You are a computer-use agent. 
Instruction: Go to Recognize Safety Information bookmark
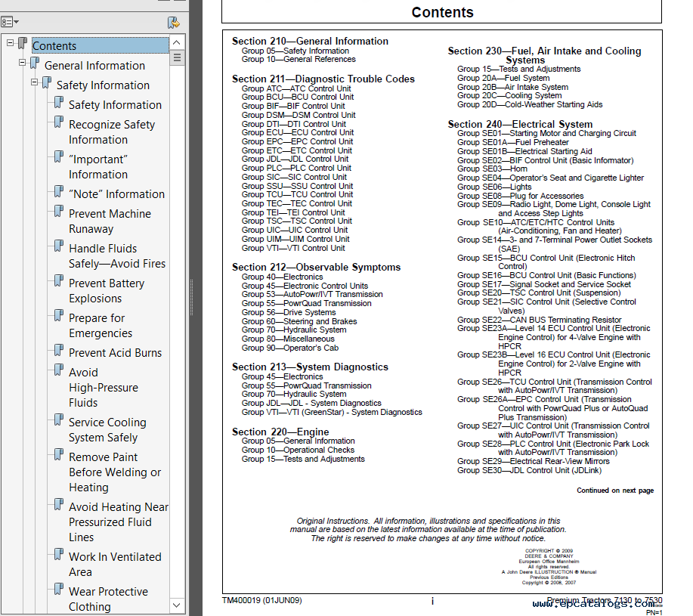click(112, 132)
